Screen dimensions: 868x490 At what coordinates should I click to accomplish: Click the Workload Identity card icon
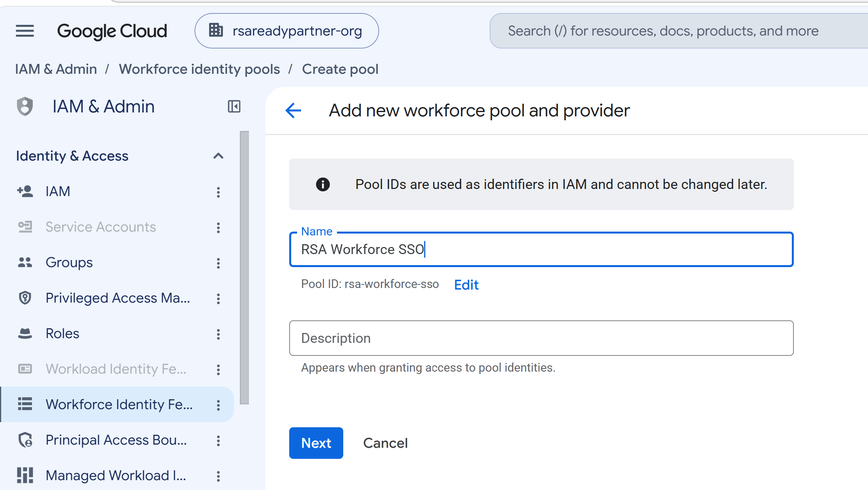[x=25, y=369]
